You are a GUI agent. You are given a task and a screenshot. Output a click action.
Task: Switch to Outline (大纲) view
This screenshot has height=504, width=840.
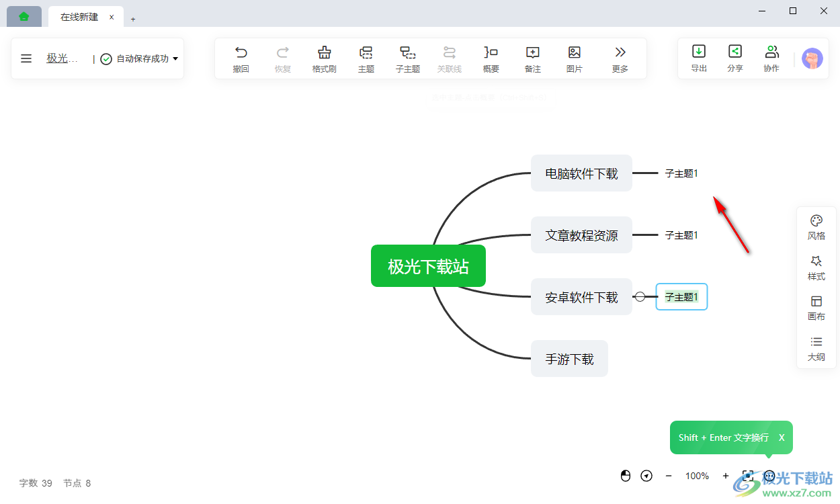pos(816,349)
